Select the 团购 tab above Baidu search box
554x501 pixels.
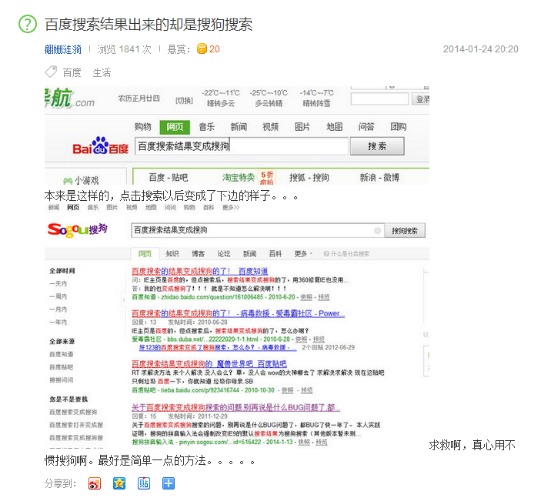tap(398, 127)
